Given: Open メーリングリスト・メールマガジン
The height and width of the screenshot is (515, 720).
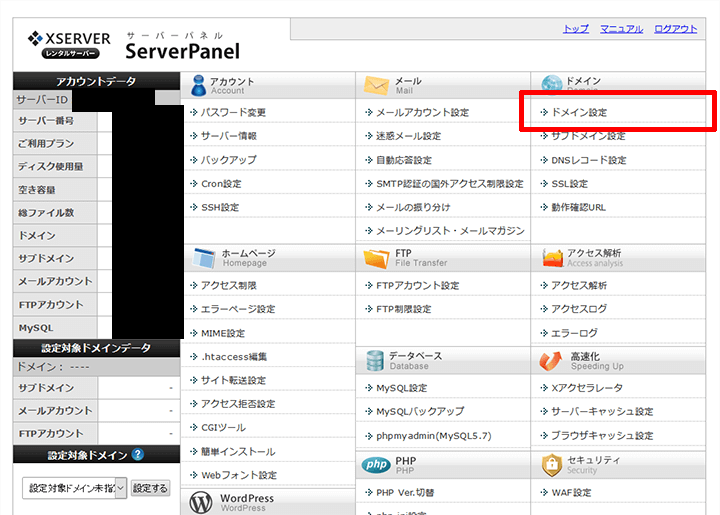Looking at the screenshot, I should click(450, 231).
